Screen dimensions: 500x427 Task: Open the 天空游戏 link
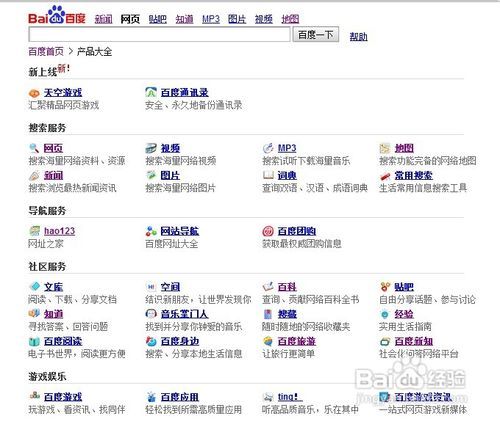coord(63,93)
